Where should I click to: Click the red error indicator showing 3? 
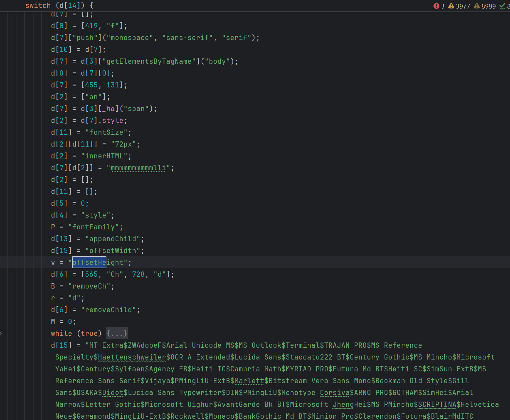439,6
